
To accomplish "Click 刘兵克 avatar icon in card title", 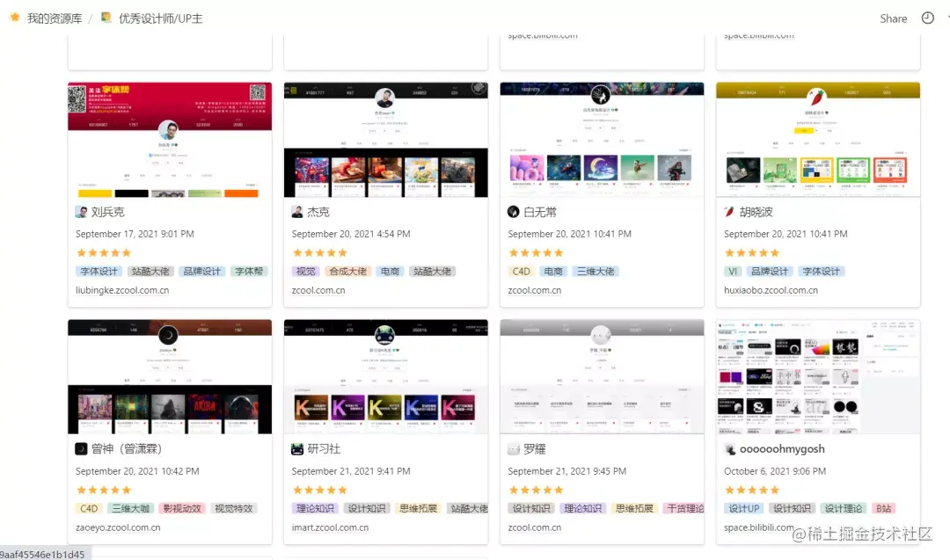I will [81, 212].
